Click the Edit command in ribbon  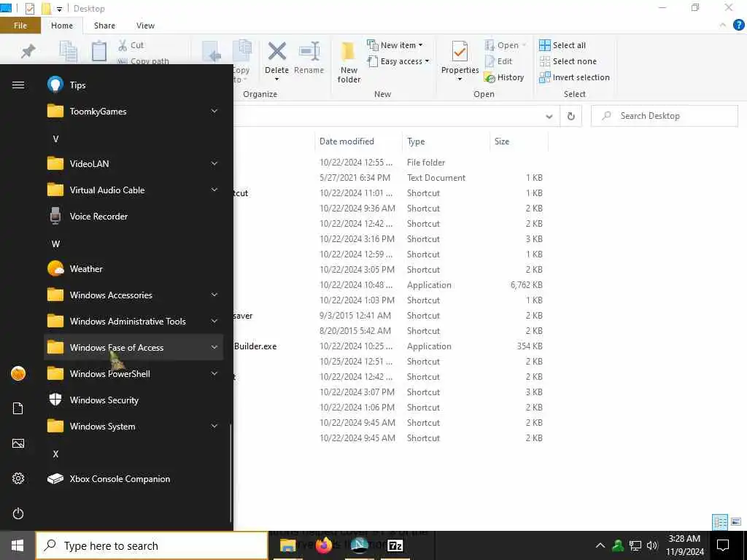498,61
